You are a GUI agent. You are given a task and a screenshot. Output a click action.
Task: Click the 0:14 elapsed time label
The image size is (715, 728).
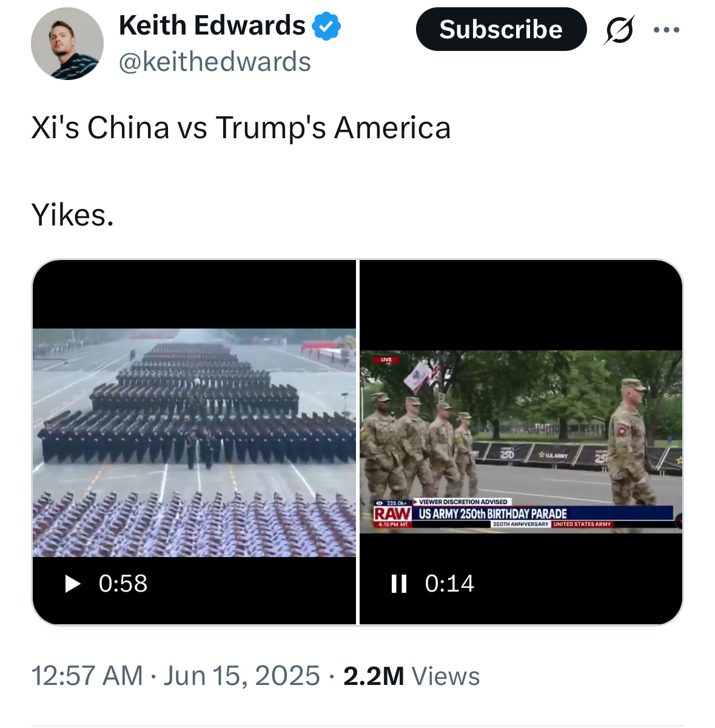point(449,584)
